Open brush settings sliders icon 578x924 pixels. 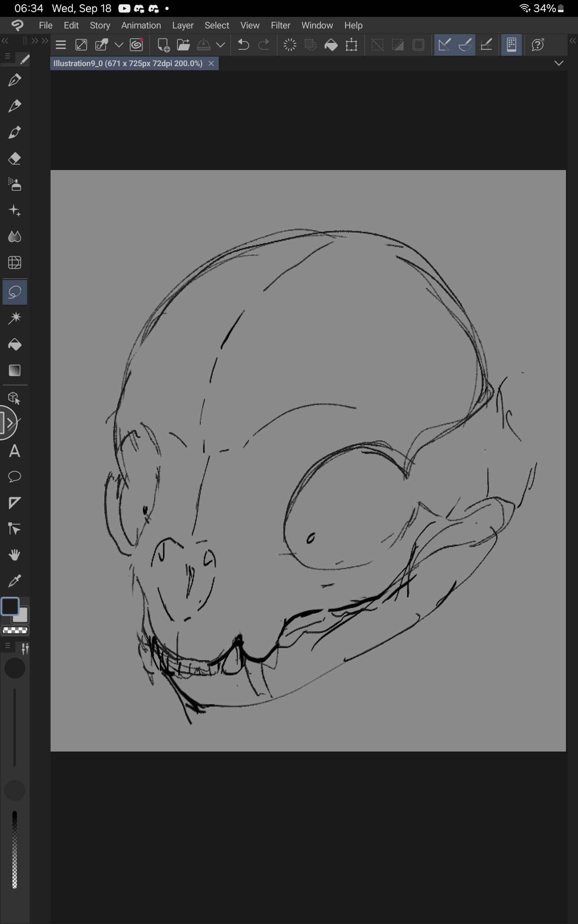(24, 648)
